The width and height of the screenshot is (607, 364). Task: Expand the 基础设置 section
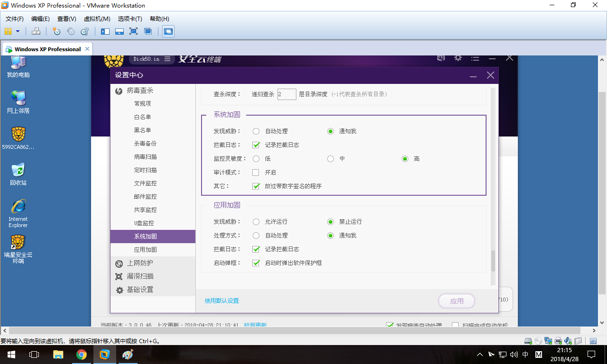coord(153,290)
